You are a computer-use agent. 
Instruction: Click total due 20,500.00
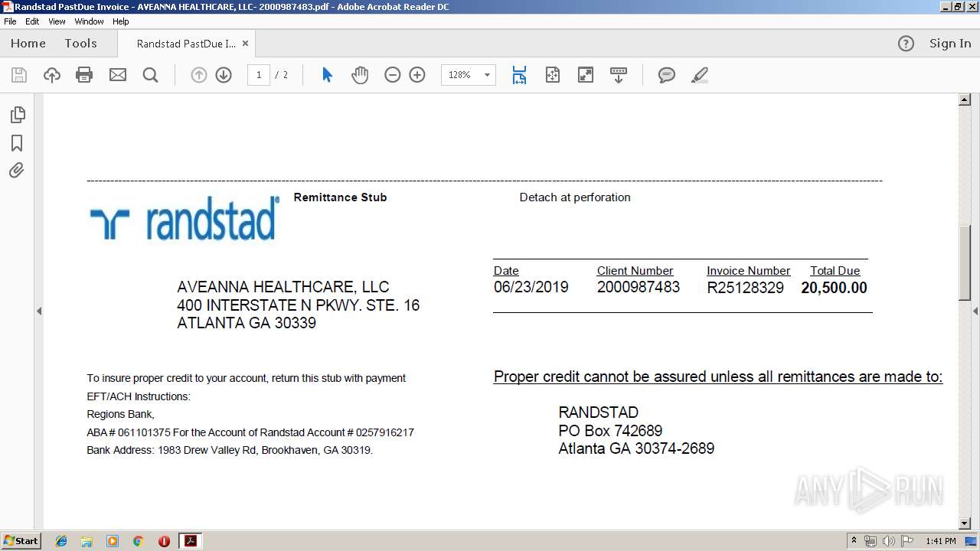click(834, 288)
